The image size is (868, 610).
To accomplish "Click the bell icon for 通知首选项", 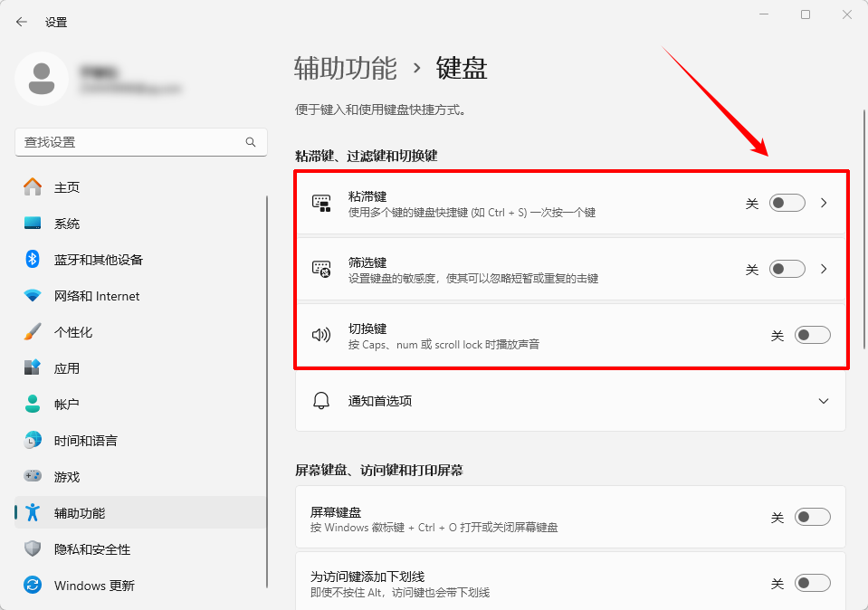I will point(321,400).
